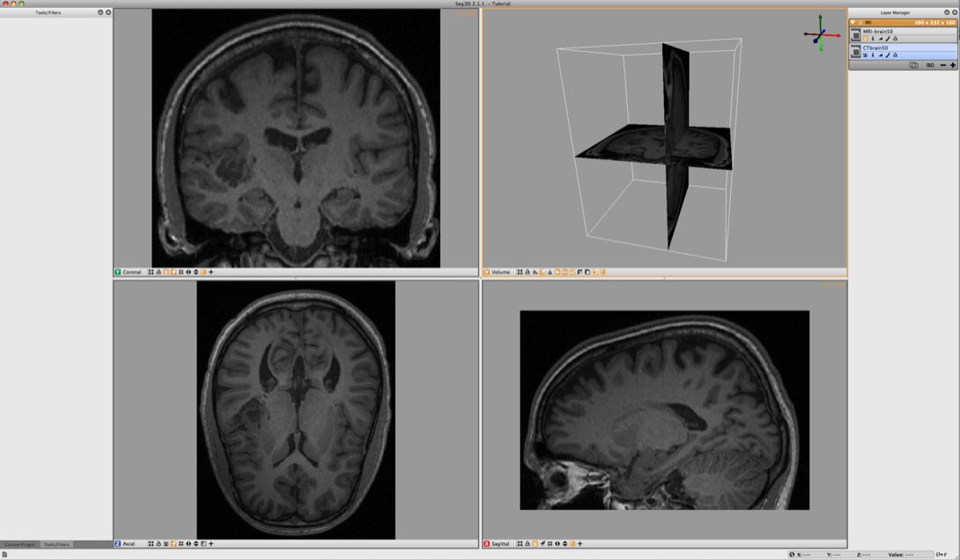The height and width of the screenshot is (560, 960).
Task: Select the MRI-brain50 layer name
Action: [878, 31]
